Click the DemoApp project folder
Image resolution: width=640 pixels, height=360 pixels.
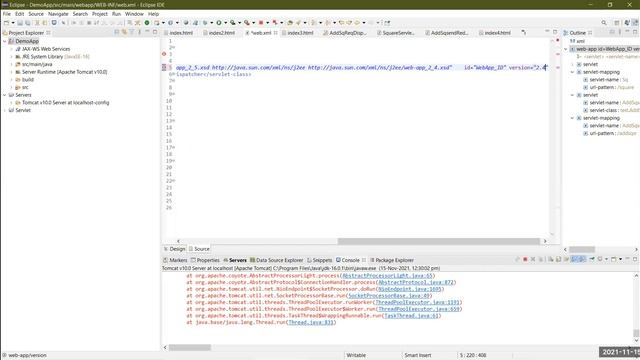[x=27, y=41]
